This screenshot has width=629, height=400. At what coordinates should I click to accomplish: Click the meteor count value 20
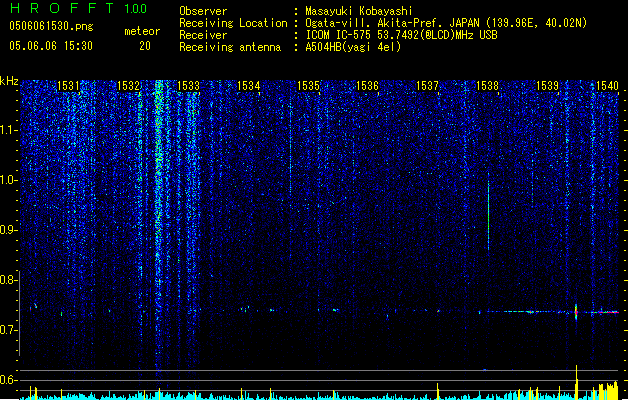tap(145, 46)
